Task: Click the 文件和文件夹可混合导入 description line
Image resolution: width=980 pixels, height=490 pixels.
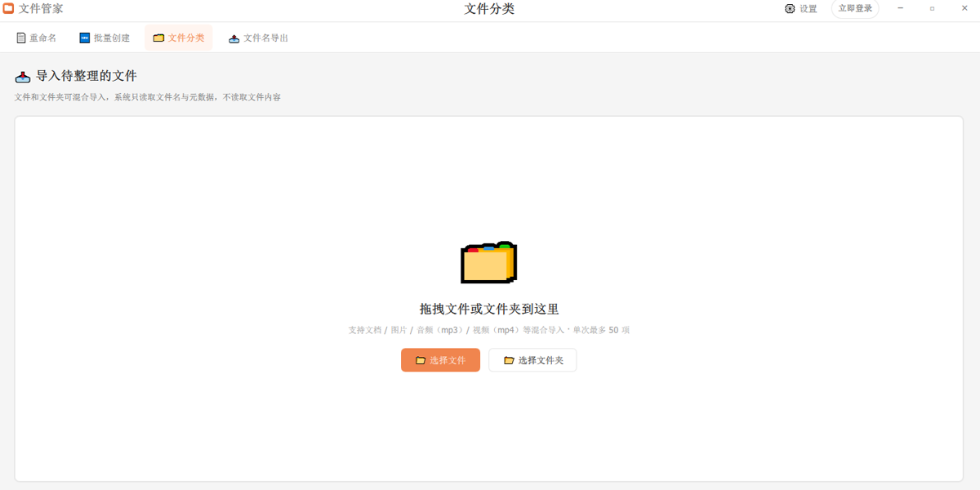Action: click(x=148, y=97)
